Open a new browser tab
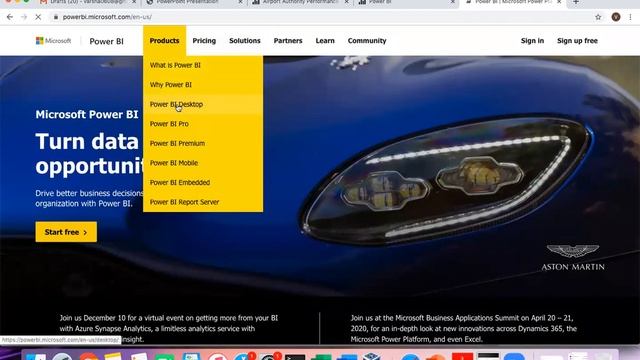Screen dimensions: 640x360 coord(576,2)
